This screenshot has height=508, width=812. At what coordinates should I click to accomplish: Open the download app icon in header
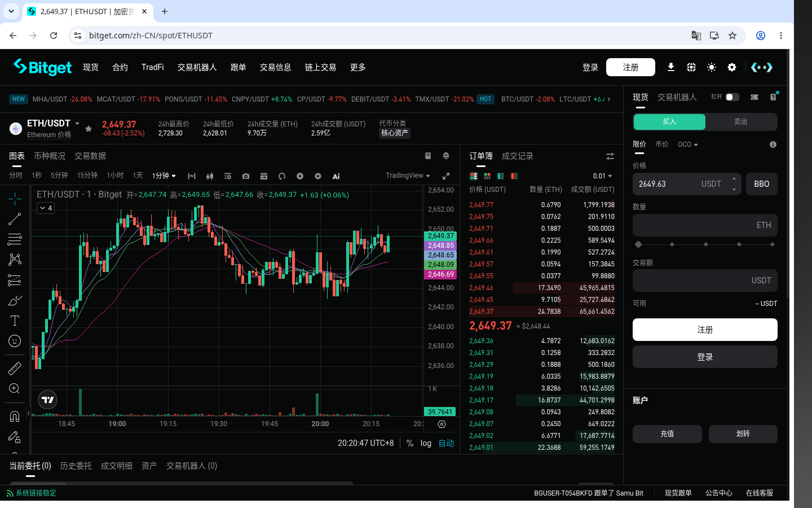671,67
